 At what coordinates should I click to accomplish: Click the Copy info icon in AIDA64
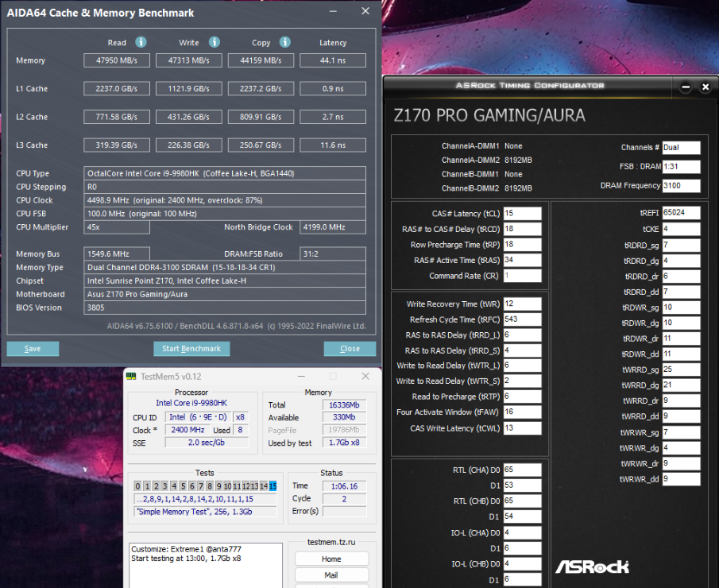tap(284, 42)
